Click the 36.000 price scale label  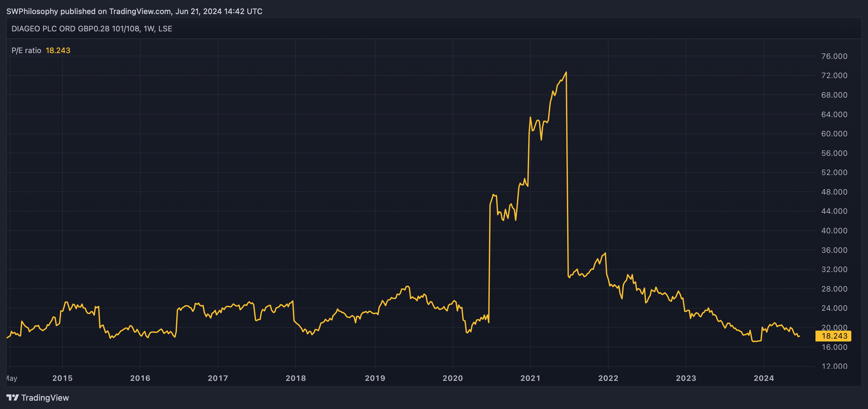click(x=834, y=250)
